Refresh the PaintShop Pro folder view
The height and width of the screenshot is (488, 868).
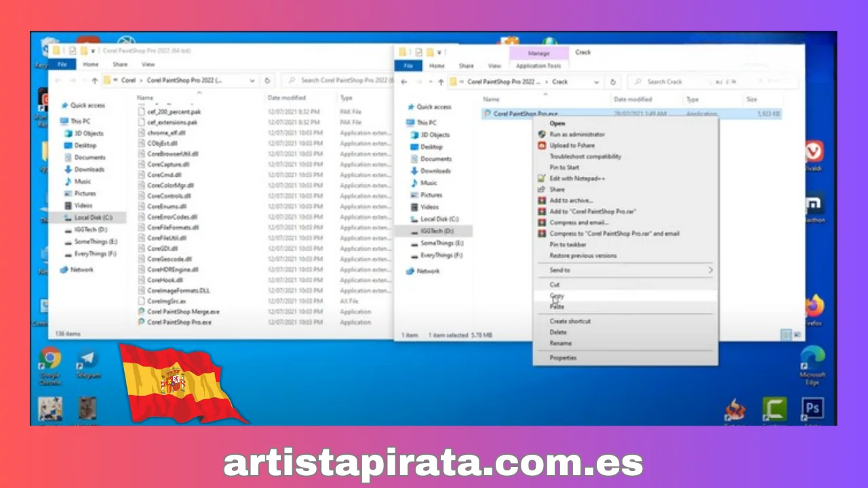(x=267, y=80)
